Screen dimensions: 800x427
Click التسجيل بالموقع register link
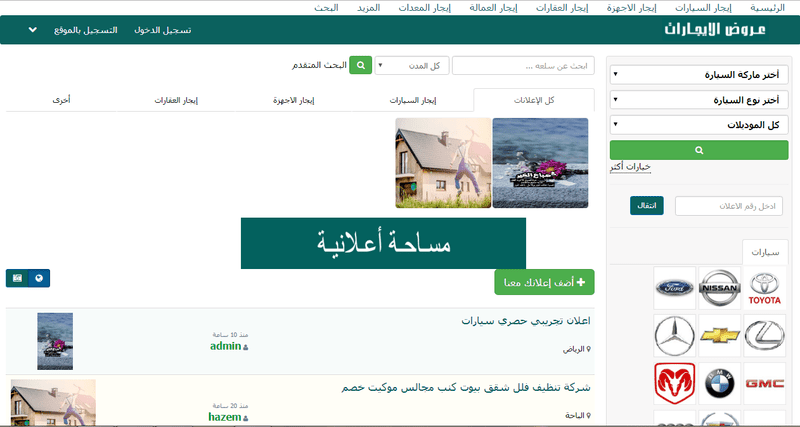pos(86,30)
